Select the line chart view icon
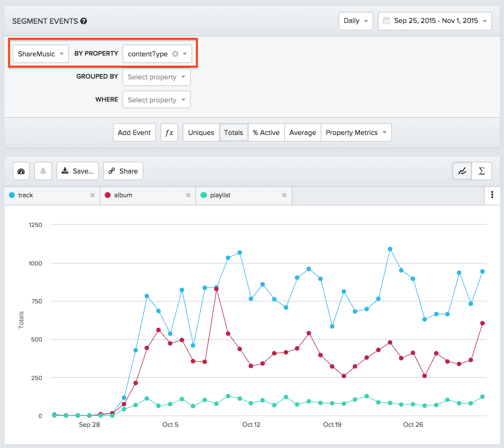504x448 pixels. pyautogui.click(x=462, y=171)
